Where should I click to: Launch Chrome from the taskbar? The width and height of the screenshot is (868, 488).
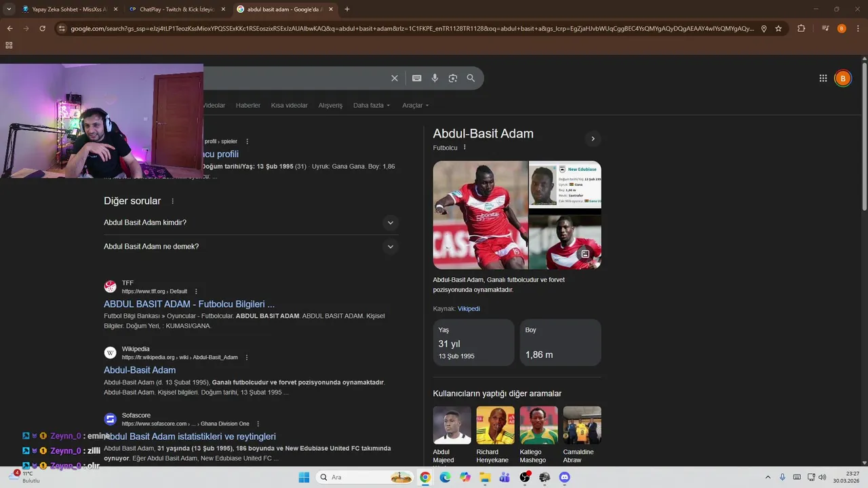425,477
